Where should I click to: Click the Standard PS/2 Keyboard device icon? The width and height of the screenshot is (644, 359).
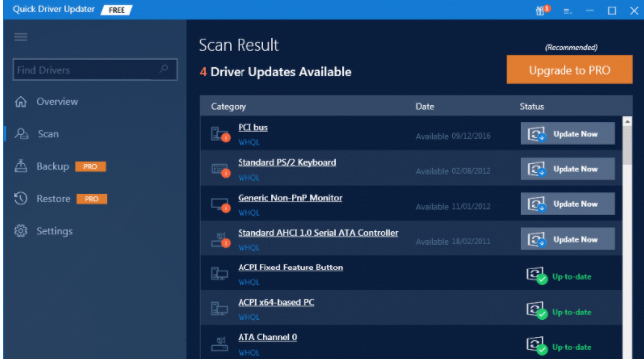click(x=220, y=170)
